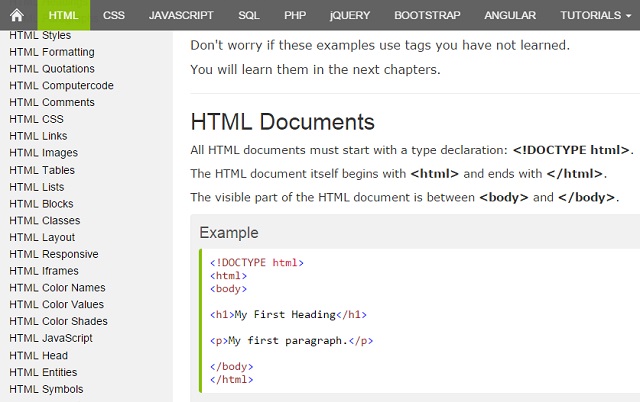Open HTML Classes in the sidebar

[44, 220]
